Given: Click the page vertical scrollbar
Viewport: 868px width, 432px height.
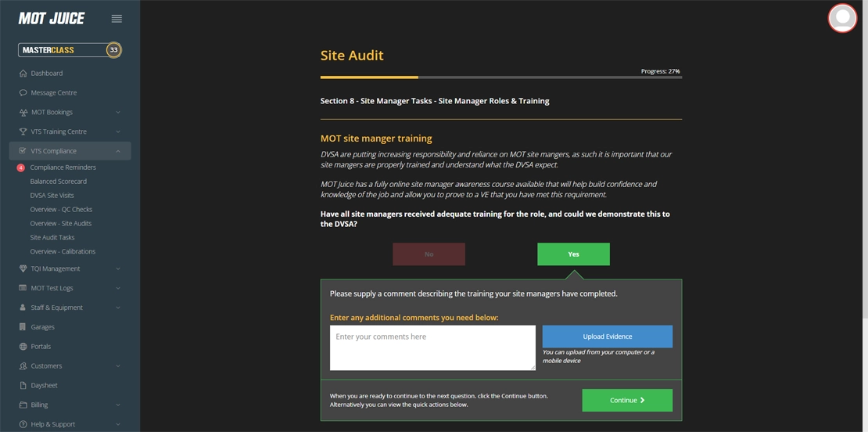Looking at the screenshot, I should [865, 159].
